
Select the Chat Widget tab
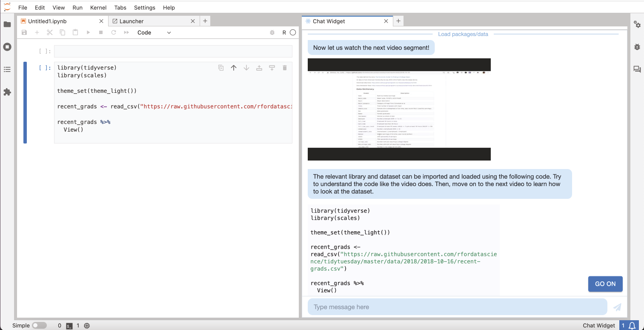[347, 21]
